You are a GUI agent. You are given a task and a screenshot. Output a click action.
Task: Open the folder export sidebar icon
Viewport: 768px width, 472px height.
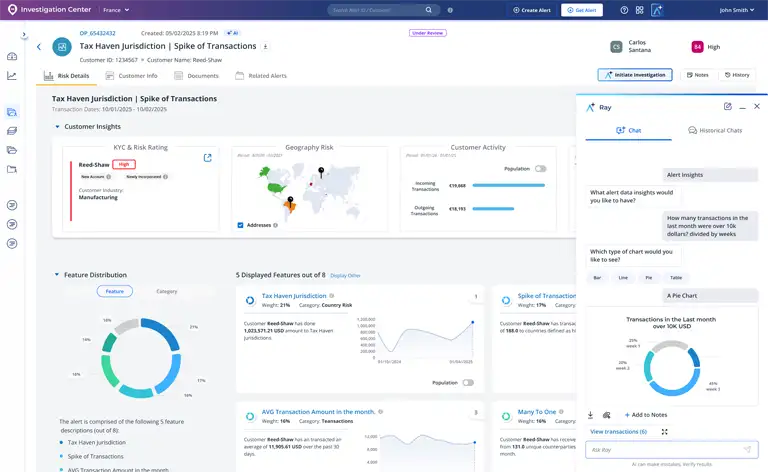[12, 169]
